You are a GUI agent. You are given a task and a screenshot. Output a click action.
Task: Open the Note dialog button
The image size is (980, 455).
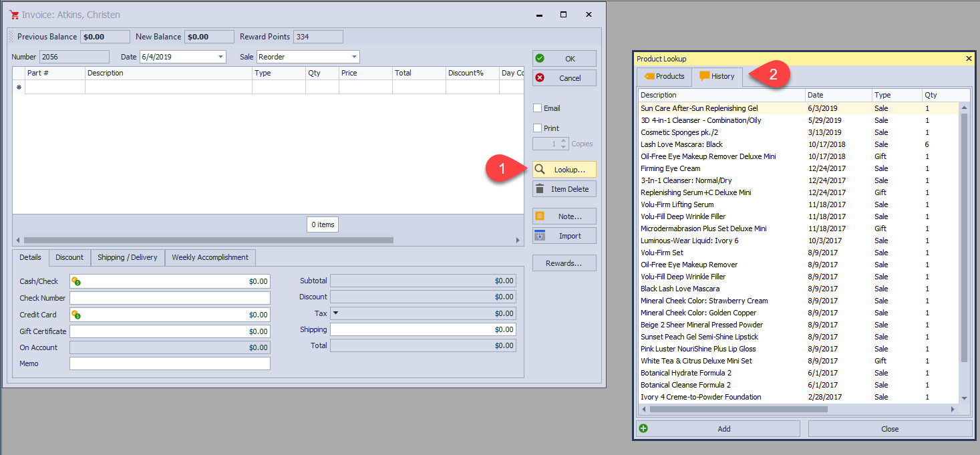coord(564,216)
